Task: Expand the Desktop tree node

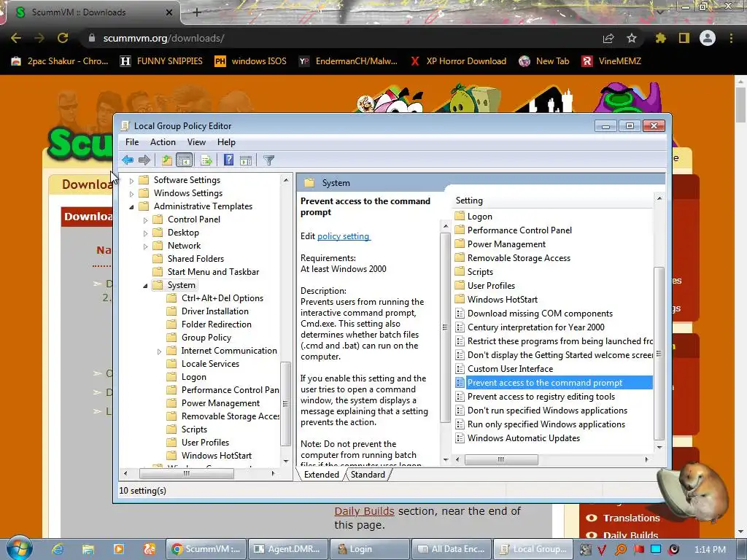Action: (146, 233)
